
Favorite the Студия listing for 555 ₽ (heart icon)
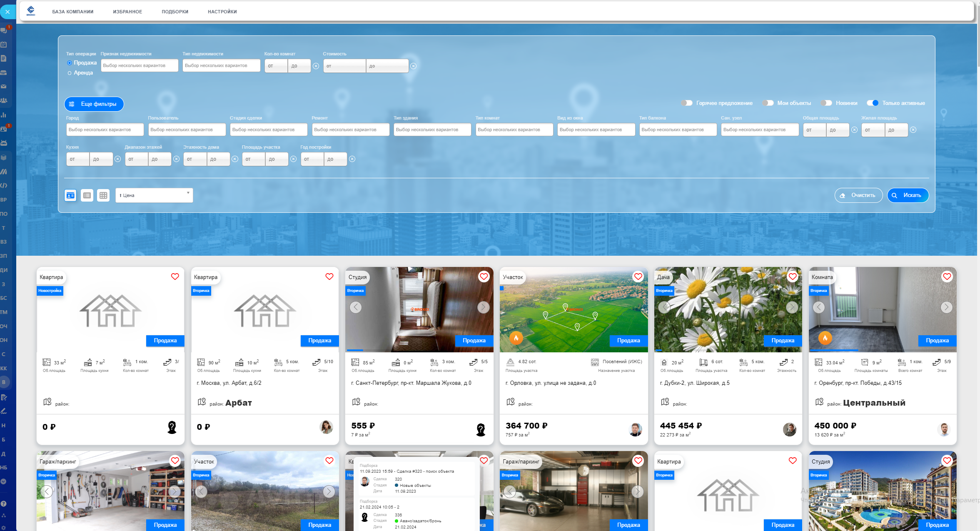tap(484, 277)
